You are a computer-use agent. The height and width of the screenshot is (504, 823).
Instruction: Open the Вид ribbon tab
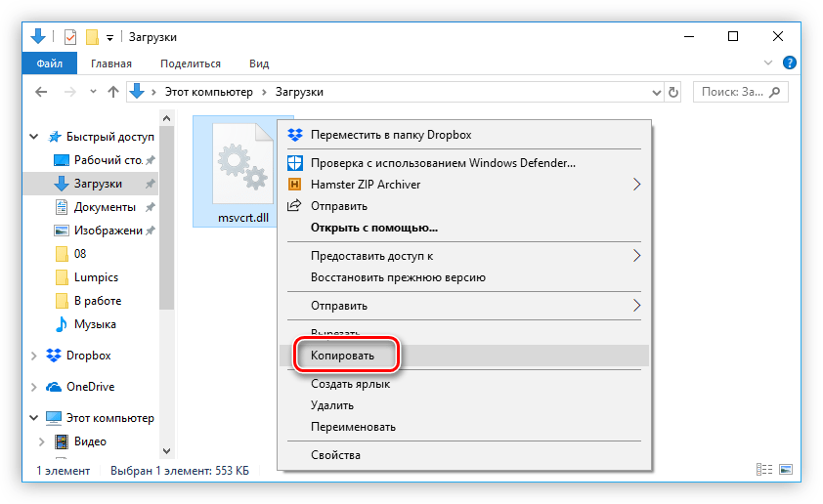pyautogui.click(x=258, y=63)
